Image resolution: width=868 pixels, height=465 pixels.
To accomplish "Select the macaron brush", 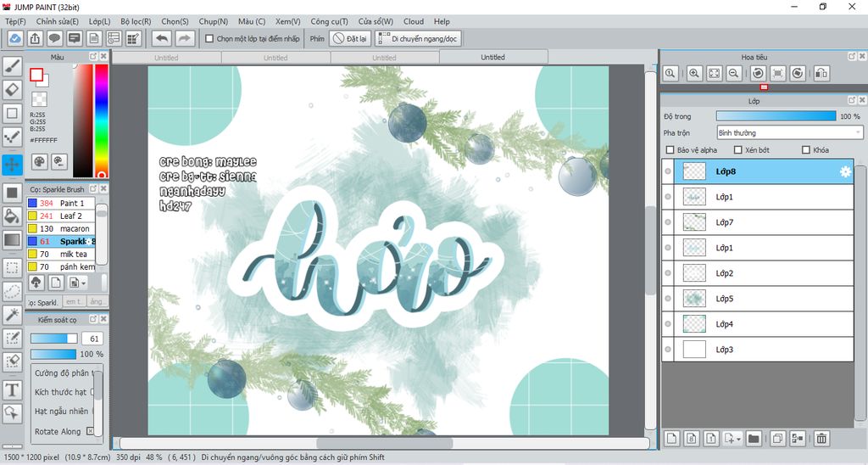I will (x=61, y=228).
